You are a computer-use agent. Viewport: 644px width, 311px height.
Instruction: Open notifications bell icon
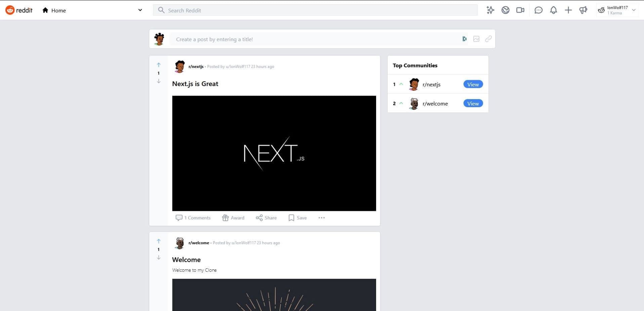[x=553, y=10]
